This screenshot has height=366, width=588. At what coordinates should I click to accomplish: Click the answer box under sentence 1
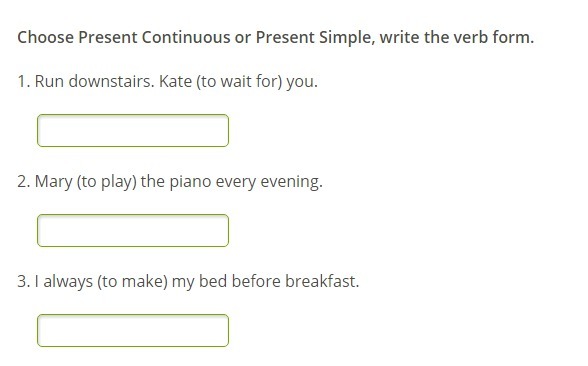[x=133, y=130]
